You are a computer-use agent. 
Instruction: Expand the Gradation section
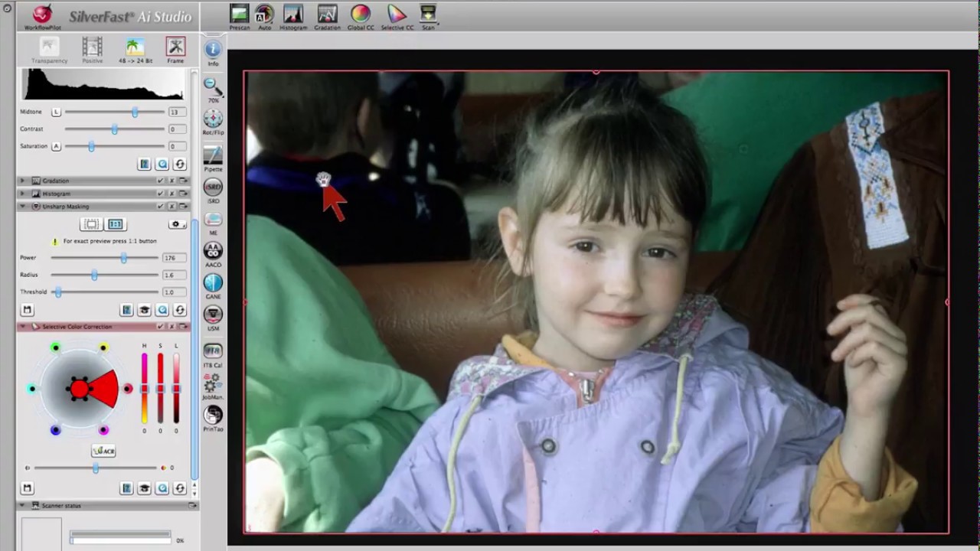pos(22,181)
